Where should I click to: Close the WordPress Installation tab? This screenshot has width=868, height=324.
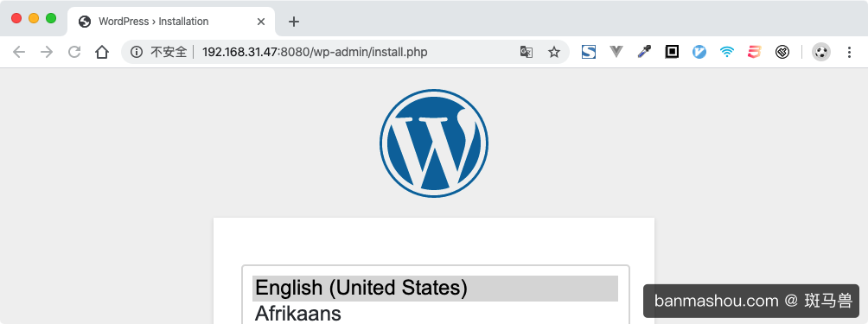point(261,22)
